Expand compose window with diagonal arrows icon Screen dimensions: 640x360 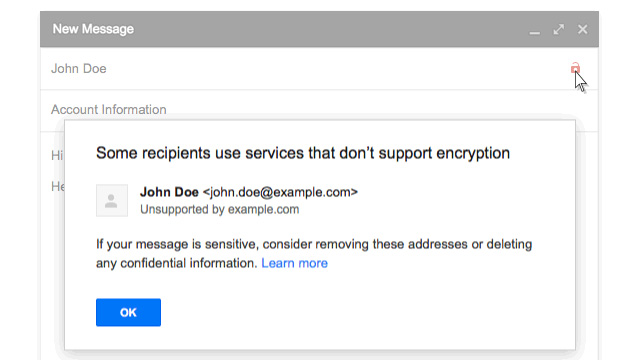click(558, 29)
